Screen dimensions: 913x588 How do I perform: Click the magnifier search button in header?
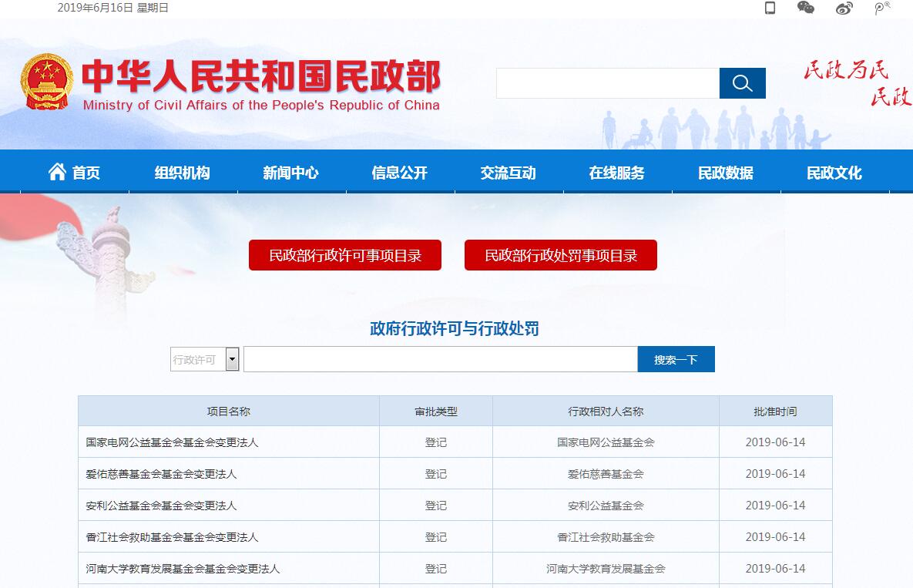(743, 83)
